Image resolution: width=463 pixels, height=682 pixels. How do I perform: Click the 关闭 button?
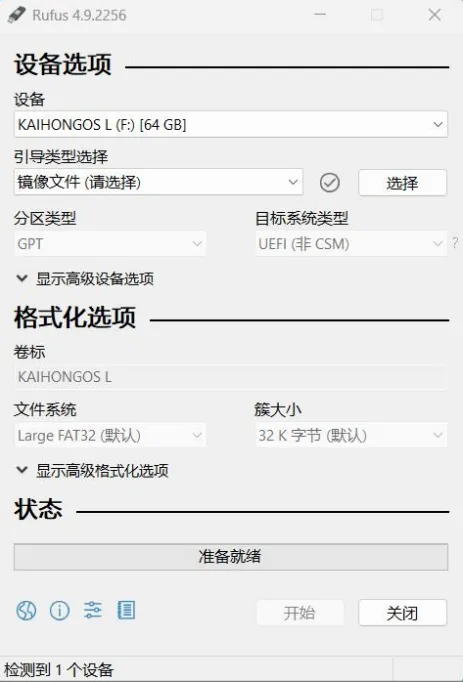(x=403, y=613)
